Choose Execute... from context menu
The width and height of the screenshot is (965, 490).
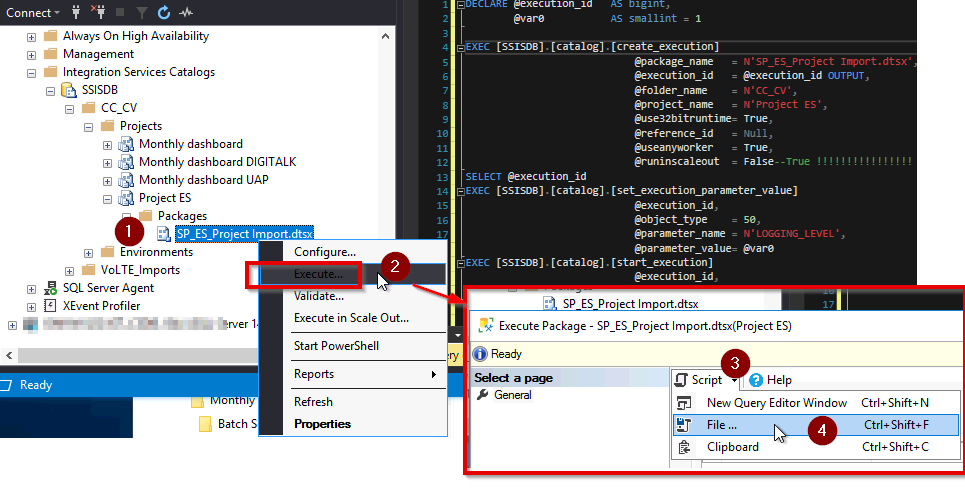(x=353, y=274)
